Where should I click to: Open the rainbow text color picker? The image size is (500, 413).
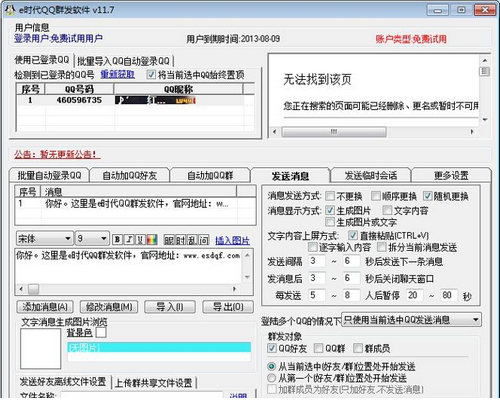(x=152, y=239)
